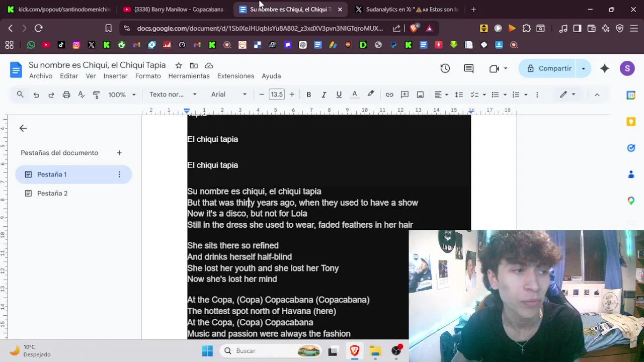The image size is (644, 362).
Task: Open Pestaña 1 options menu
Action: [x=119, y=174]
